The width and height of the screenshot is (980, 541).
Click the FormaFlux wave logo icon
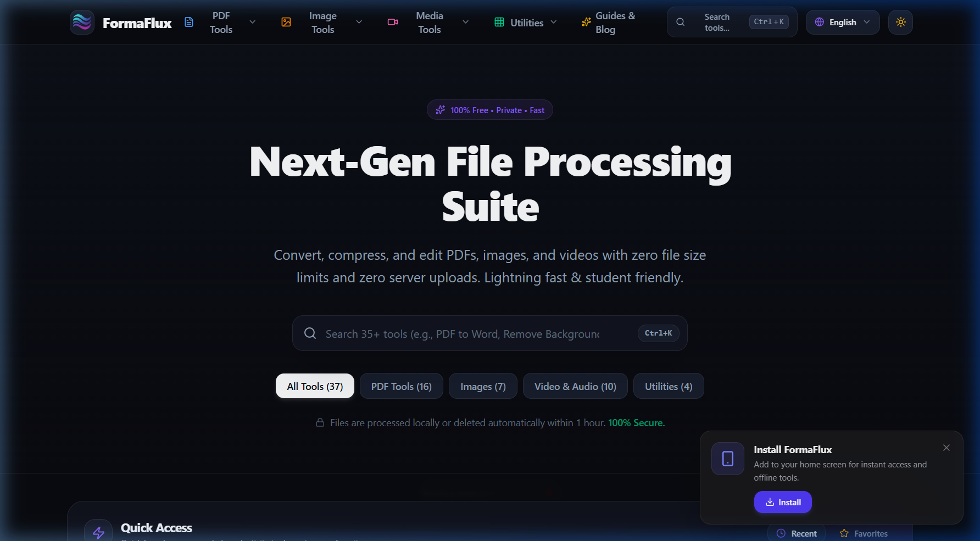(82, 23)
